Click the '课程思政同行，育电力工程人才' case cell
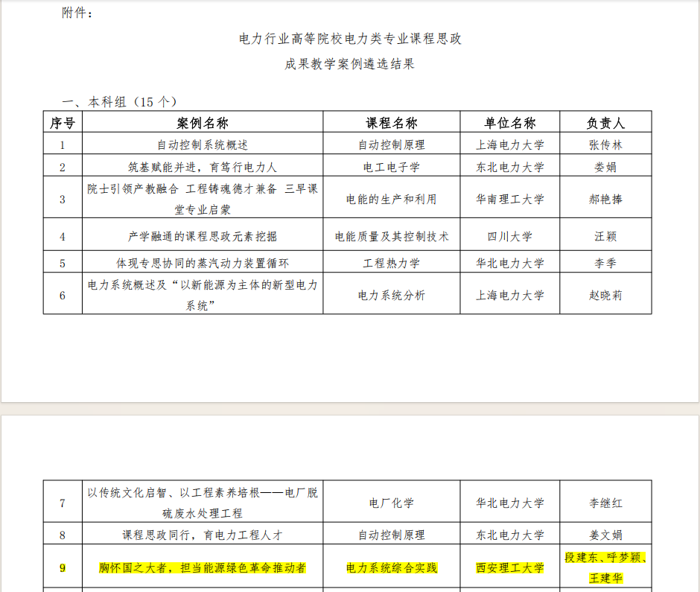Viewport: 700px width, 592px height. 203,535
